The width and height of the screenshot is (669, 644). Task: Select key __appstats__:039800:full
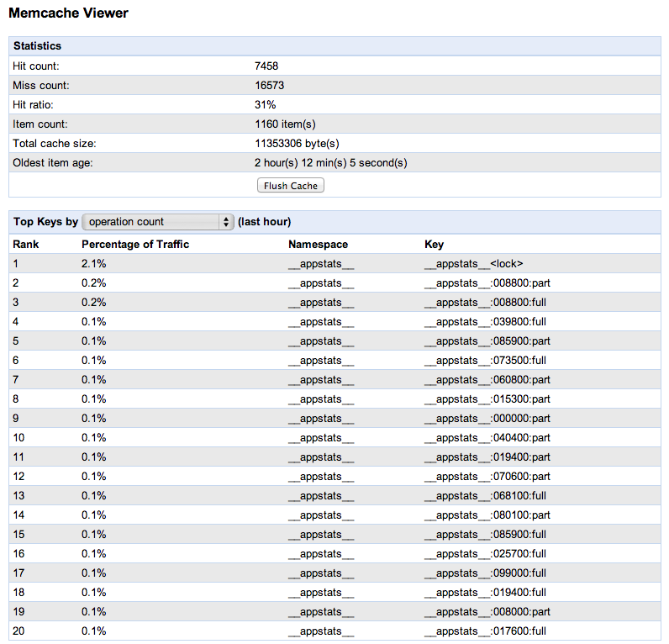pyautogui.click(x=486, y=322)
